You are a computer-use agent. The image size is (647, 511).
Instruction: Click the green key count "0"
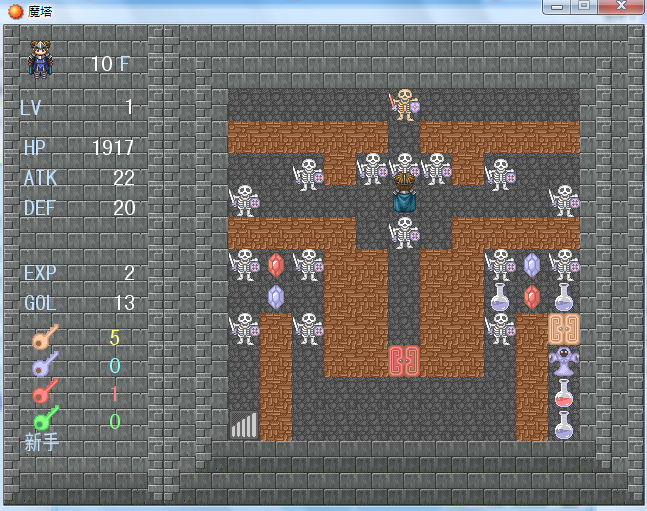[115, 421]
